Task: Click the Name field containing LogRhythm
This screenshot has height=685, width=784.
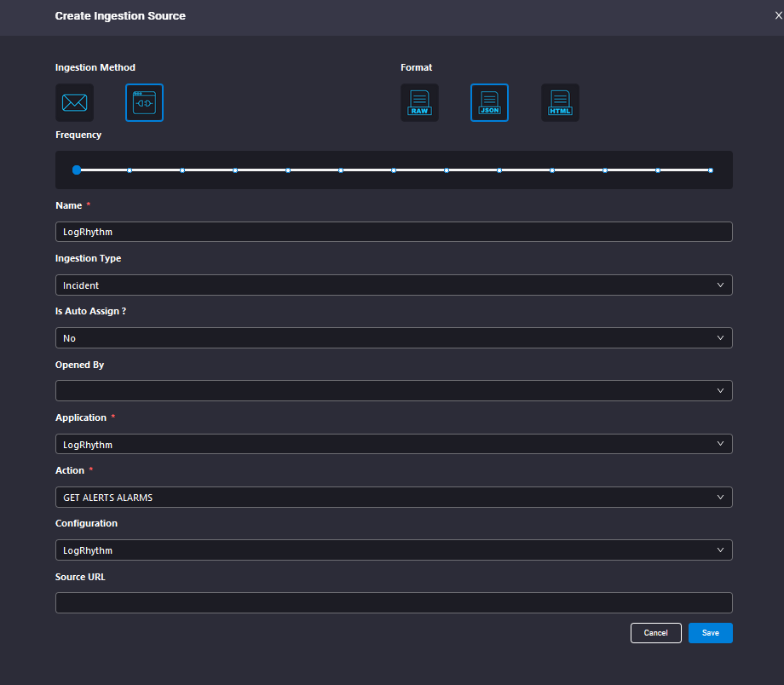Action: coord(394,232)
